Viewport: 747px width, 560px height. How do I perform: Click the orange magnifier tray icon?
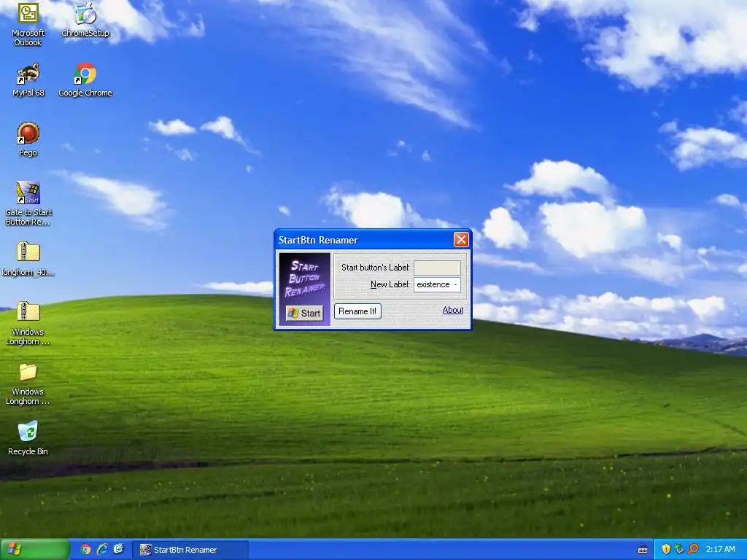(693, 550)
